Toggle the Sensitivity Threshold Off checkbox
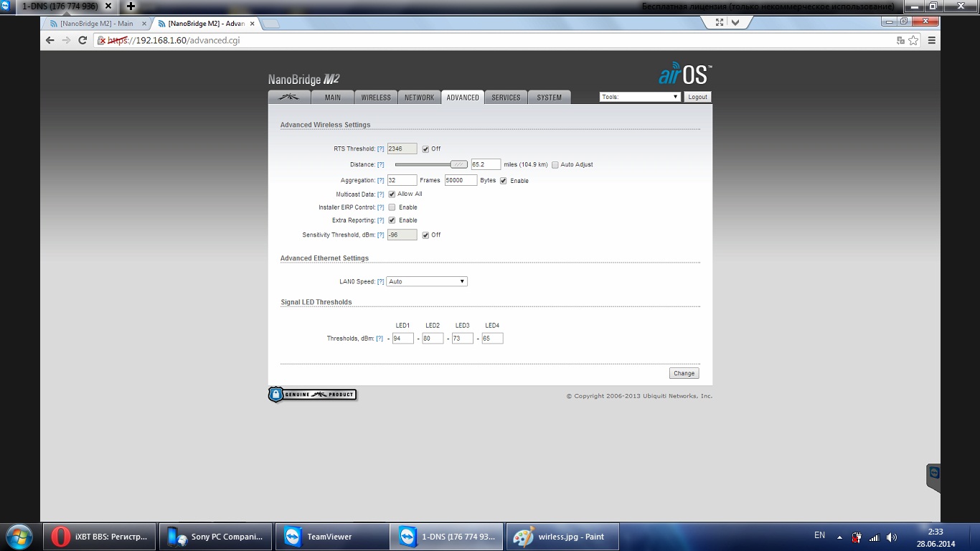Screen dimensions: 980x551 pos(425,235)
